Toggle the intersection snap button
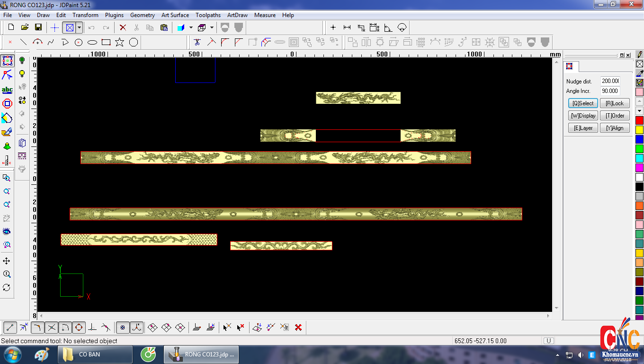Screen dimensions: 644x364 [x=52, y=327]
